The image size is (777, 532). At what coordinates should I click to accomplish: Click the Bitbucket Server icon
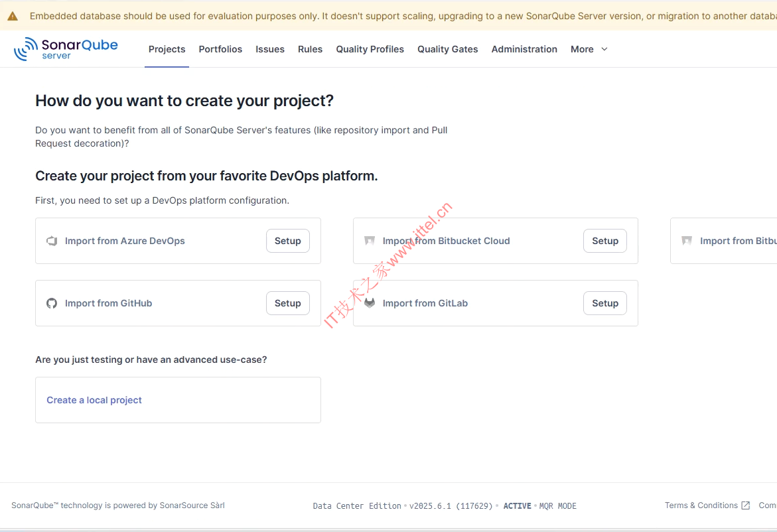[x=687, y=241]
